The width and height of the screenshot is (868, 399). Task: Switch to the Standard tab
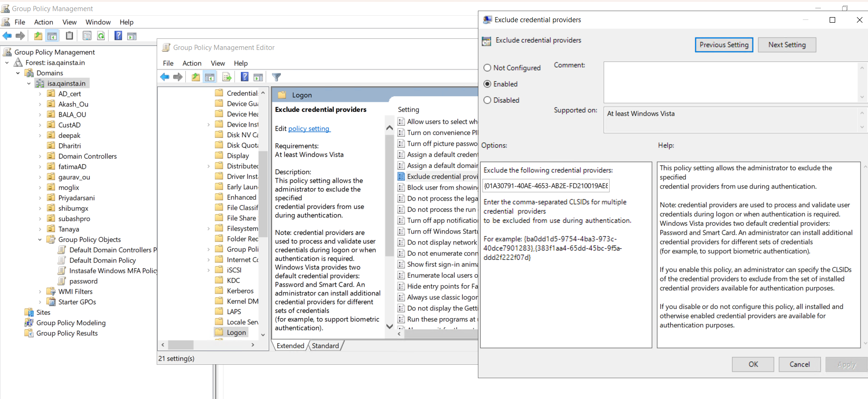point(325,346)
